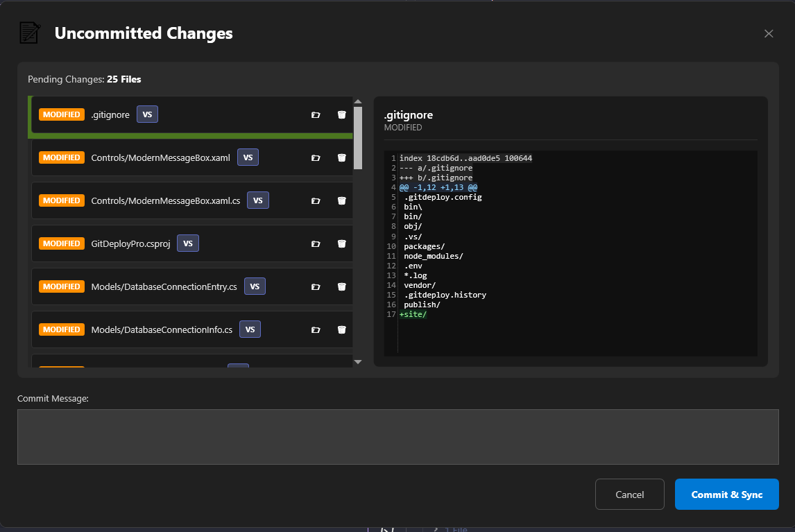The width and height of the screenshot is (795, 532).
Task: Open GitDeployPro.csproj in its folder
Action: coord(316,243)
